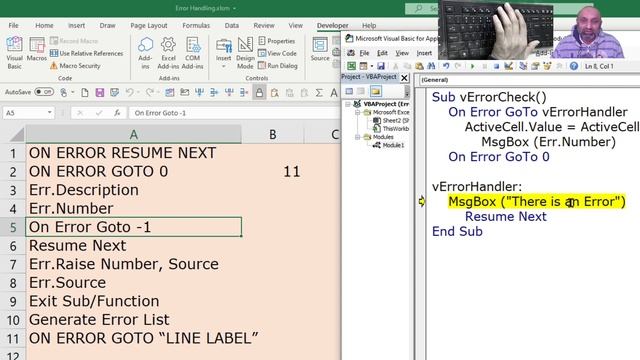Toggle Design Mode icon in VBA toolbar
The width and height of the screenshot is (640, 360).
pos(509,66)
